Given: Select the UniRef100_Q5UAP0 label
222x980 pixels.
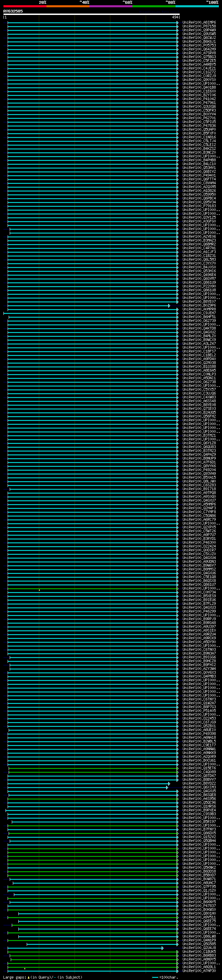Looking at the screenshot, I should [x=199, y=129].
